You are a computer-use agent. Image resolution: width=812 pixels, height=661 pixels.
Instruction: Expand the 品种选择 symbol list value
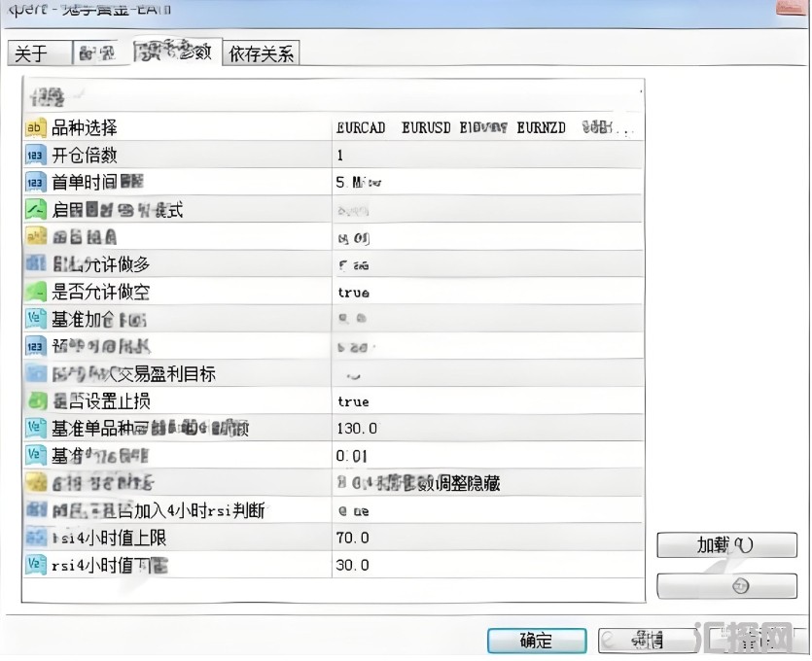pyautogui.click(x=487, y=127)
